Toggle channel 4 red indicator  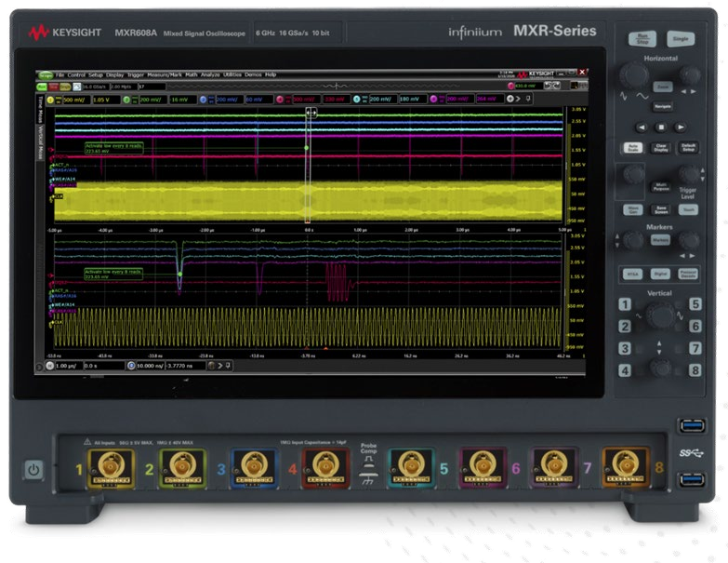tap(280, 100)
